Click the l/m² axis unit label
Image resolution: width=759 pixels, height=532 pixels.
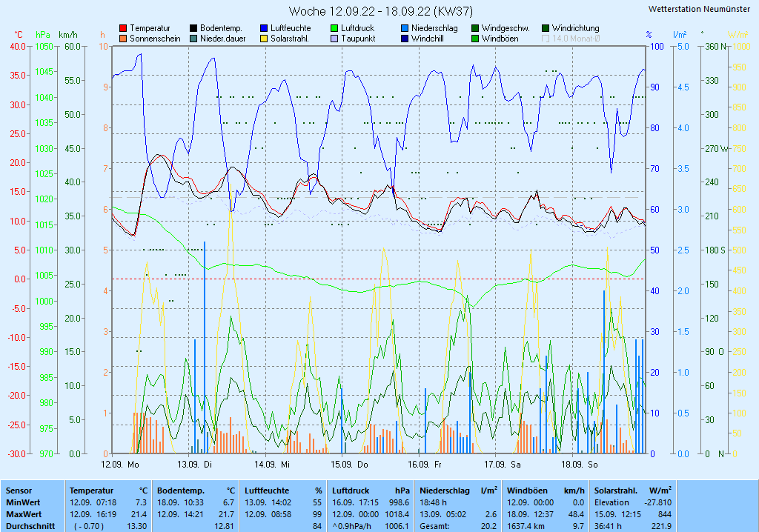click(x=680, y=34)
